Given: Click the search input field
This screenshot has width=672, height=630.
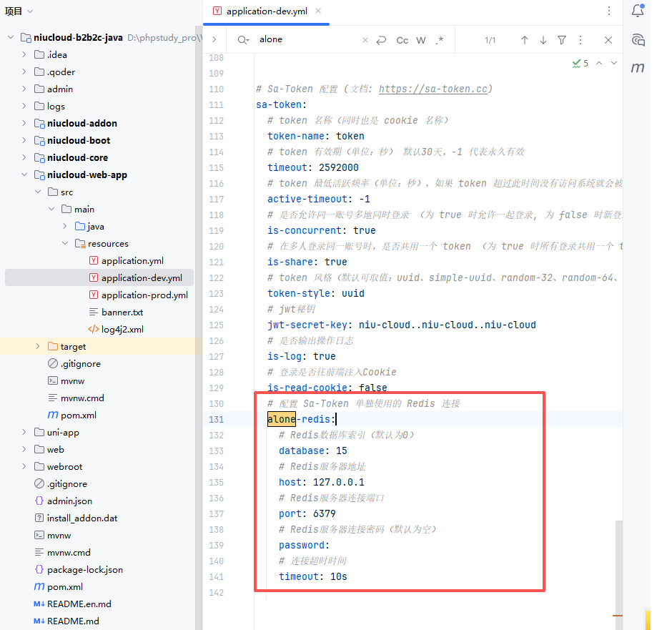Looking at the screenshot, I should [307, 40].
